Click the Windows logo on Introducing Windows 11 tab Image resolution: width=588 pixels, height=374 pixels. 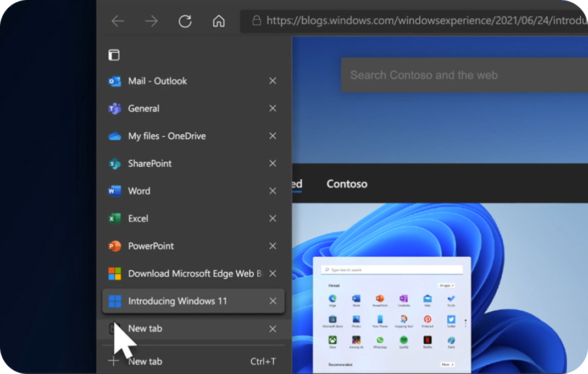click(x=114, y=301)
